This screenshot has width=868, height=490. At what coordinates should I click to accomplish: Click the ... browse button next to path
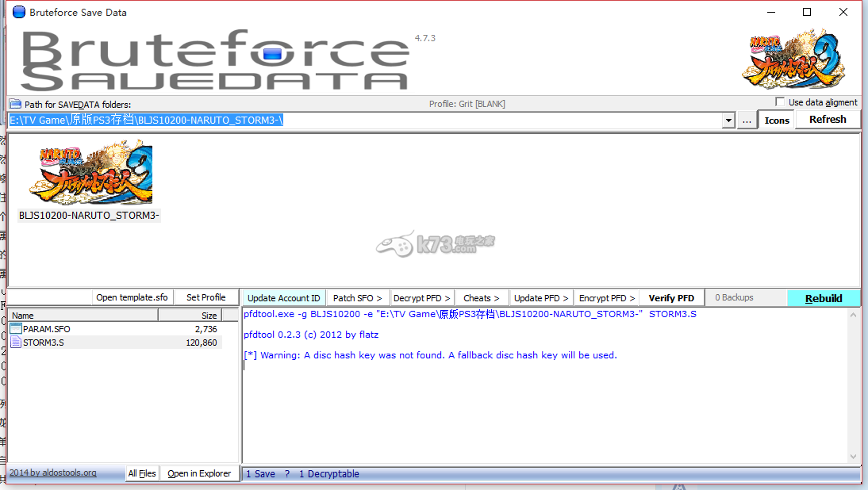747,121
